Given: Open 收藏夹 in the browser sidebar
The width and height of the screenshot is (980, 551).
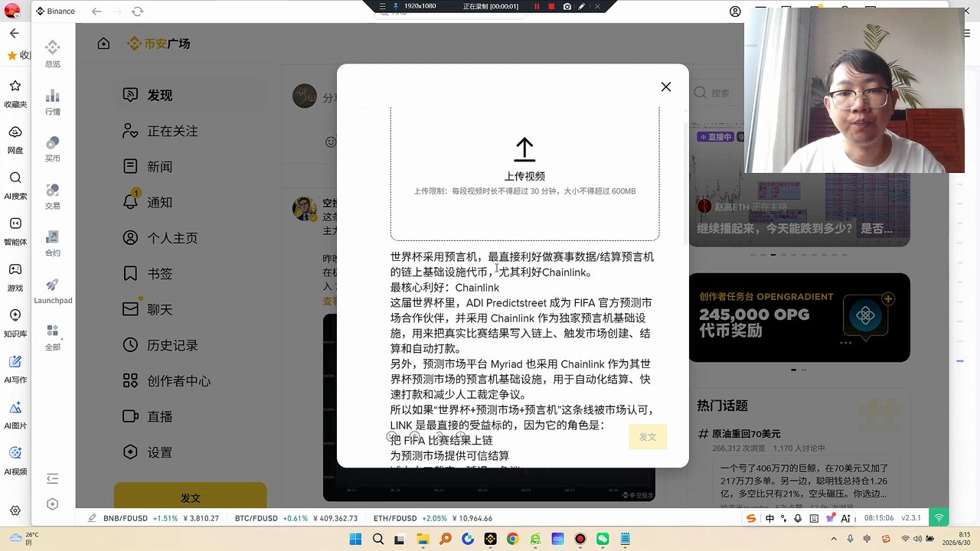Looking at the screenshot, I should (15, 92).
